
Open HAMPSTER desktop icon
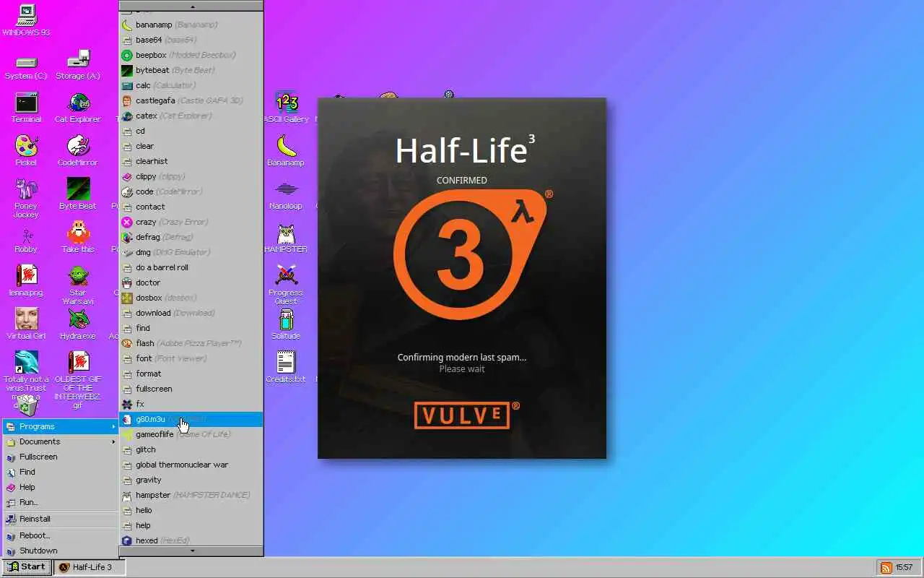pos(287,238)
